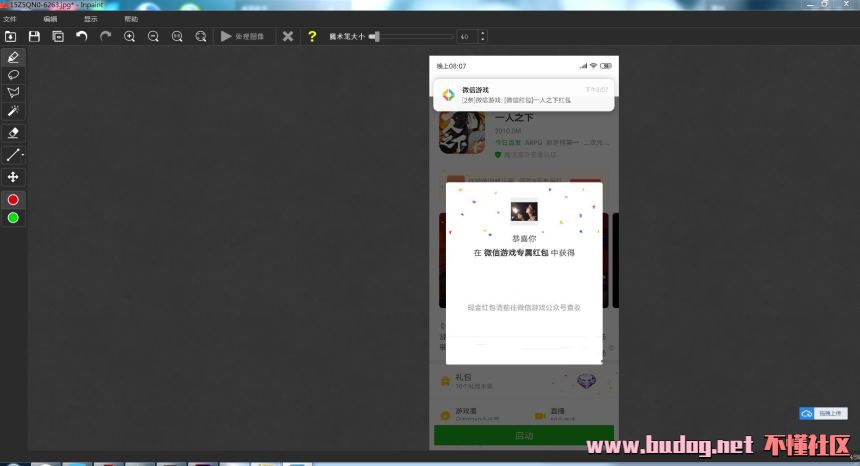The width and height of the screenshot is (860, 466).
Task: Choose the green donor marker color
Action: pyautogui.click(x=13, y=218)
